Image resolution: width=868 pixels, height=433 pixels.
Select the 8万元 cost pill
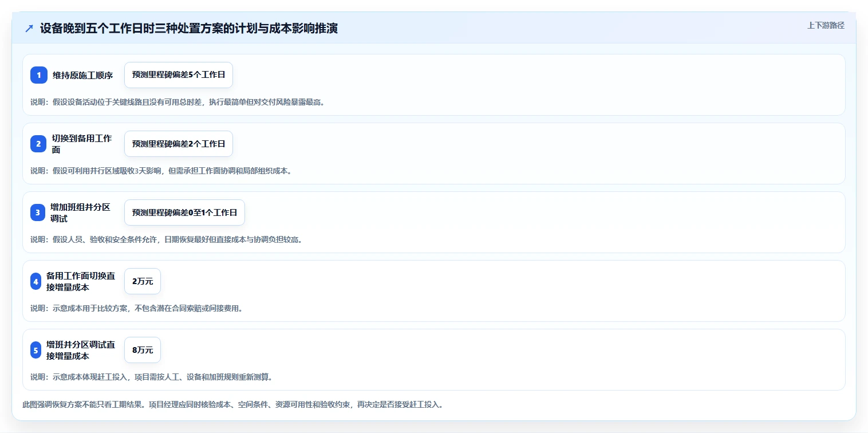[x=143, y=350]
